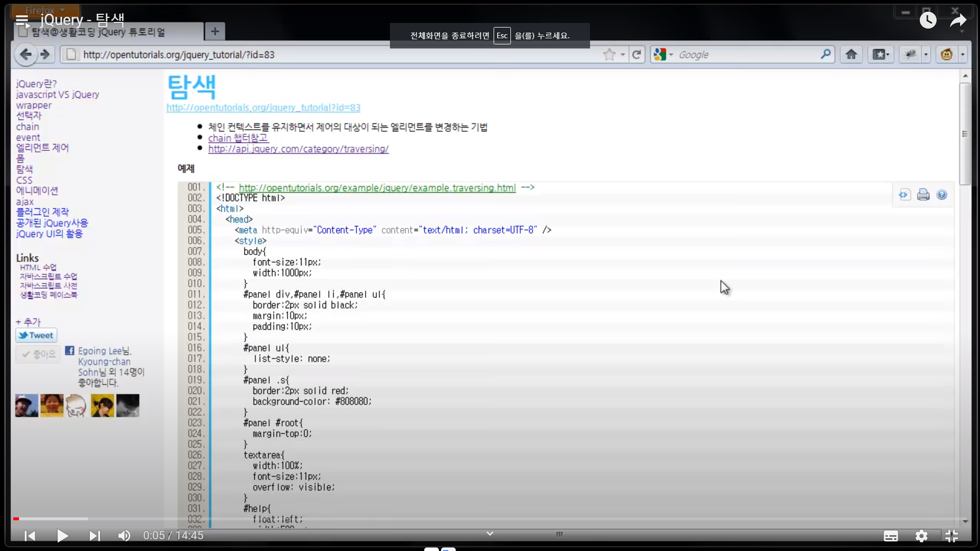This screenshot has width=980, height=551.
Task: Click Watch Later clock icon
Action: click(928, 20)
